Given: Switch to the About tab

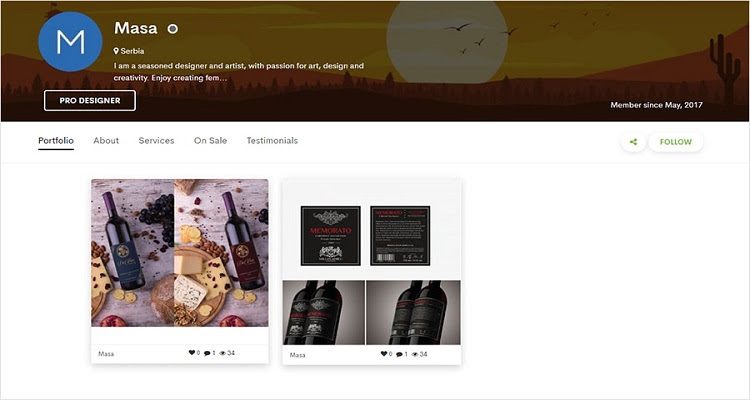Looking at the screenshot, I should coord(106,141).
